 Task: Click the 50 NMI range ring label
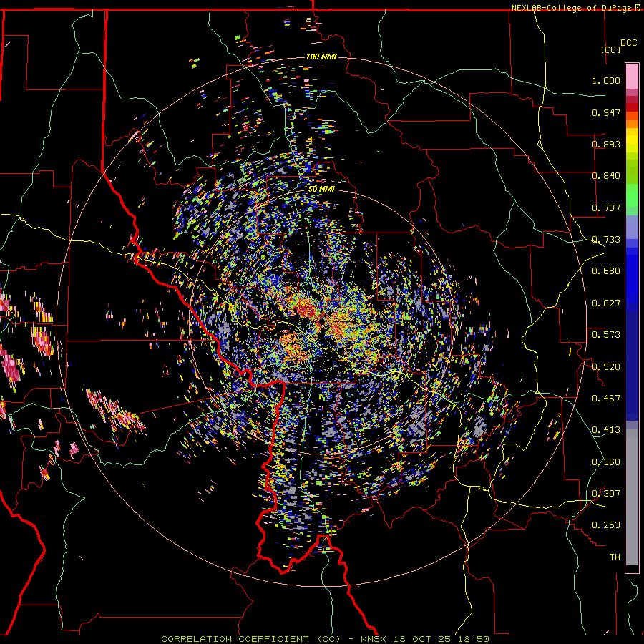pyautogui.click(x=321, y=190)
